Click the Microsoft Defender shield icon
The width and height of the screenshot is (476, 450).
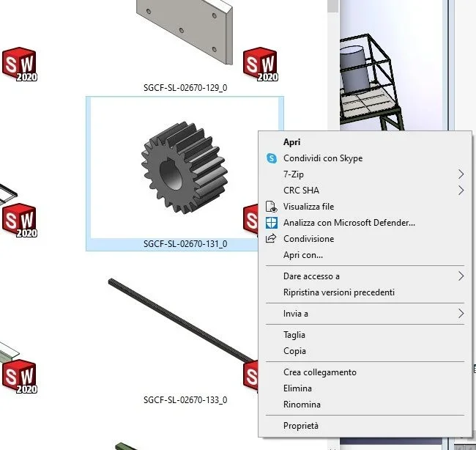(272, 223)
